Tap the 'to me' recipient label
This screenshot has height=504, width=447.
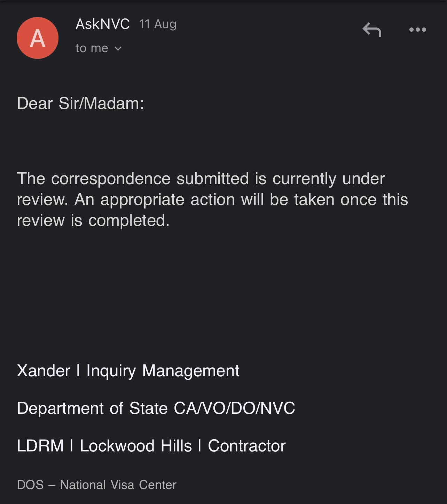point(92,48)
